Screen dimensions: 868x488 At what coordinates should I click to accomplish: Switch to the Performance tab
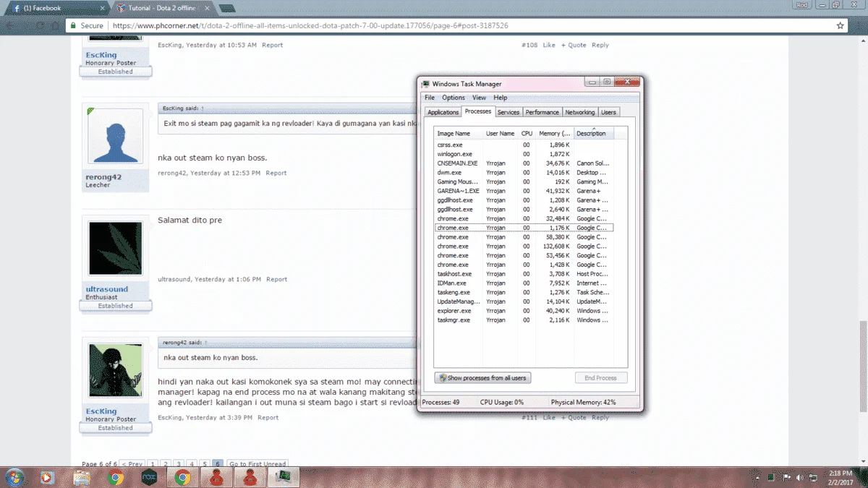pos(542,112)
